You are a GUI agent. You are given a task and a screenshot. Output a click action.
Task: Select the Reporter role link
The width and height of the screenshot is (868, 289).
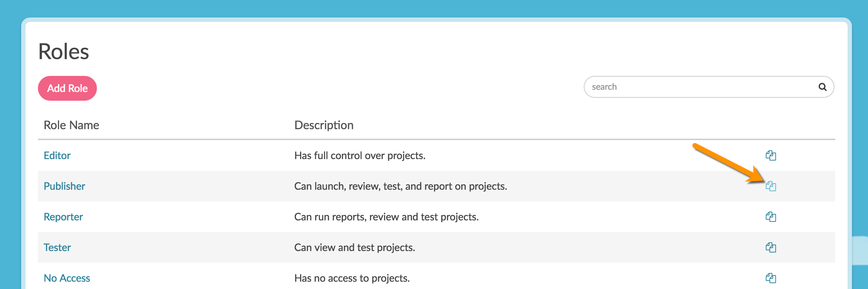click(x=63, y=217)
